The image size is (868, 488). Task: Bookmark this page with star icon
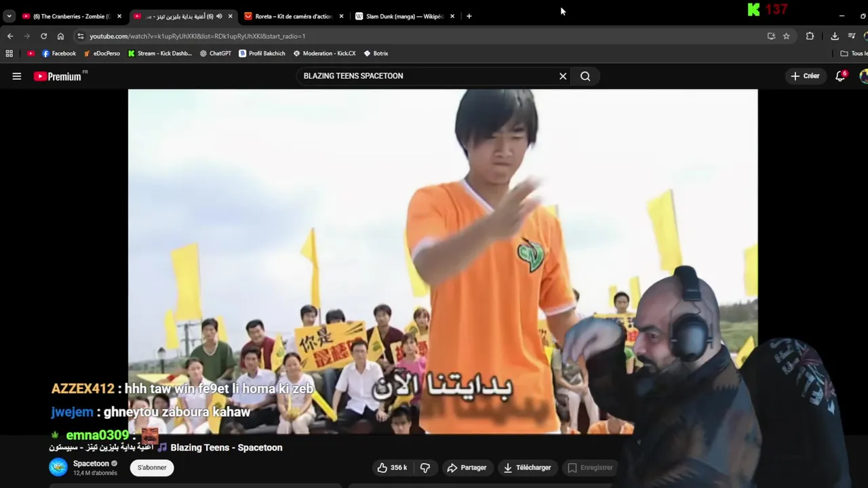(787, 36)
